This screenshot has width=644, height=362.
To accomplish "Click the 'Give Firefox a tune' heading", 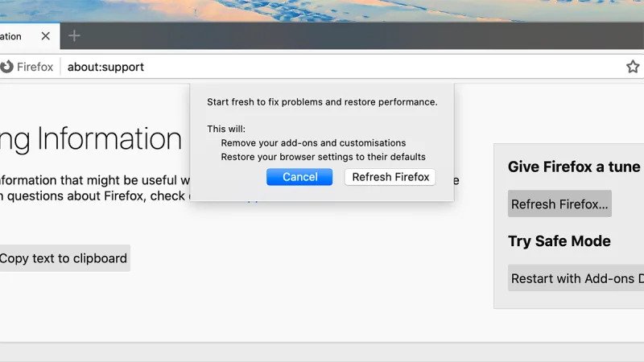I will pyautogui.click(x=574, y=167).
